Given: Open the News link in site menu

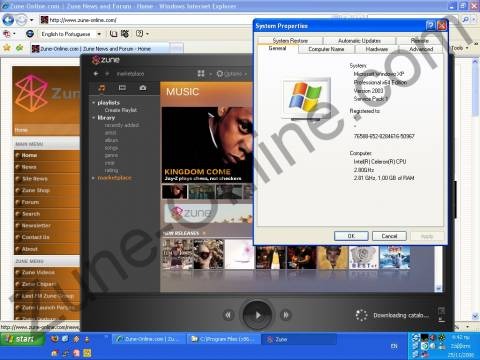Looking at the screenshot, I should click(29, 167).
